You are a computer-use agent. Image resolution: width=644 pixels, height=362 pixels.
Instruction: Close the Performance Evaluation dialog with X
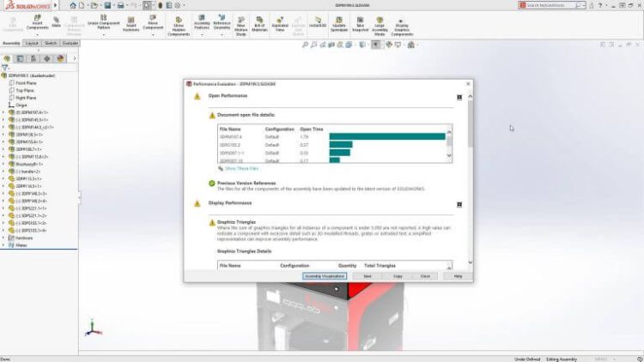(x=468, y=84)
